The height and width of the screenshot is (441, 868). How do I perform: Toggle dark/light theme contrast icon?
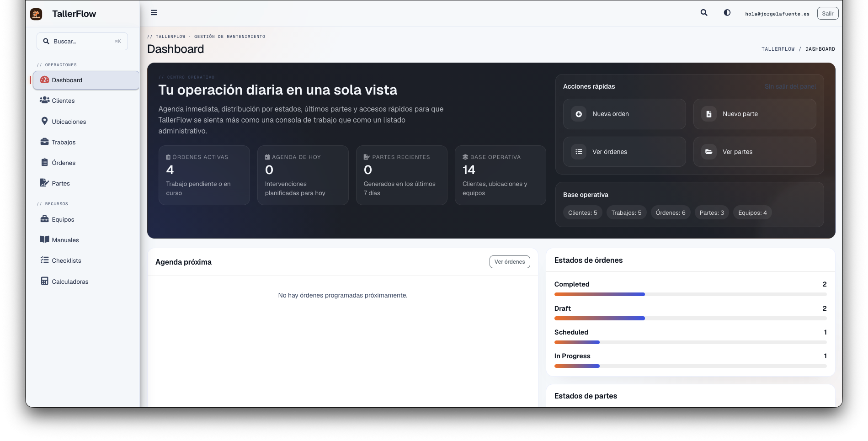pyautogui.click(x=727, y=13)
